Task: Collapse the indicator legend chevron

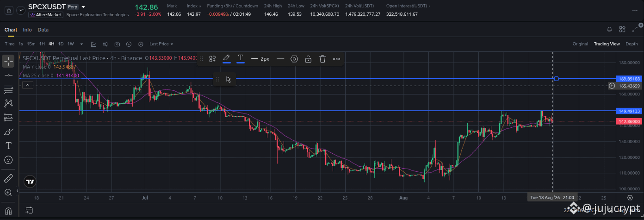Action: pos(27,85)
